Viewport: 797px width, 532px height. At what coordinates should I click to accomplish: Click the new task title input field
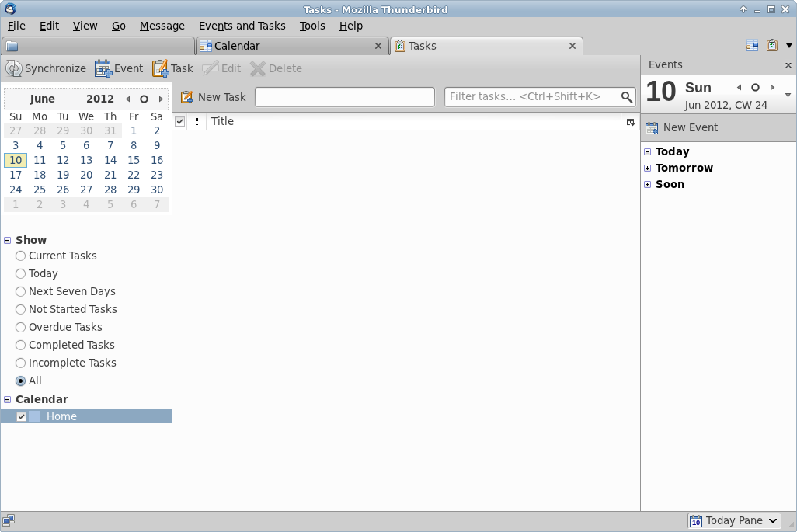344,97
